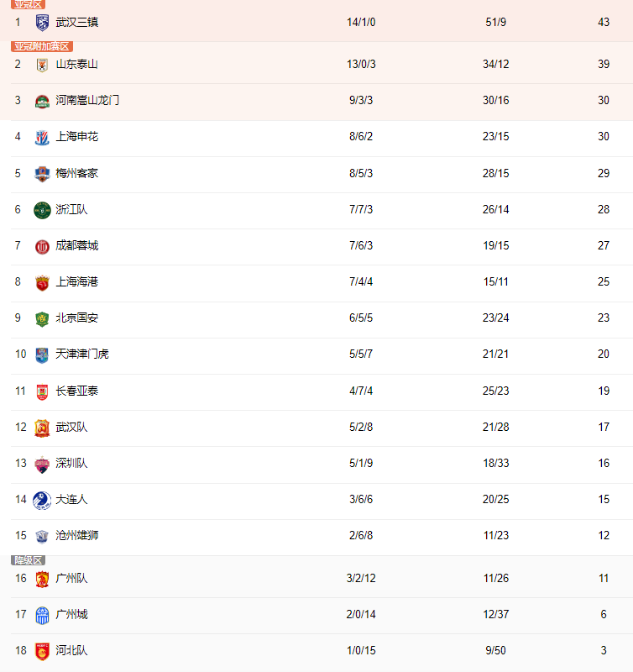
Task: Open the 深圳队 team name link
Action: tap(71, 463)
